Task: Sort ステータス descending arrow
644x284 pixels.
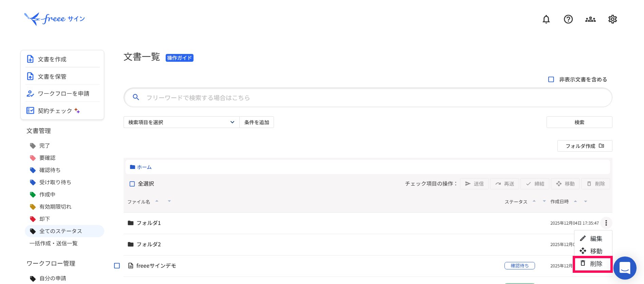Action: 544,201
